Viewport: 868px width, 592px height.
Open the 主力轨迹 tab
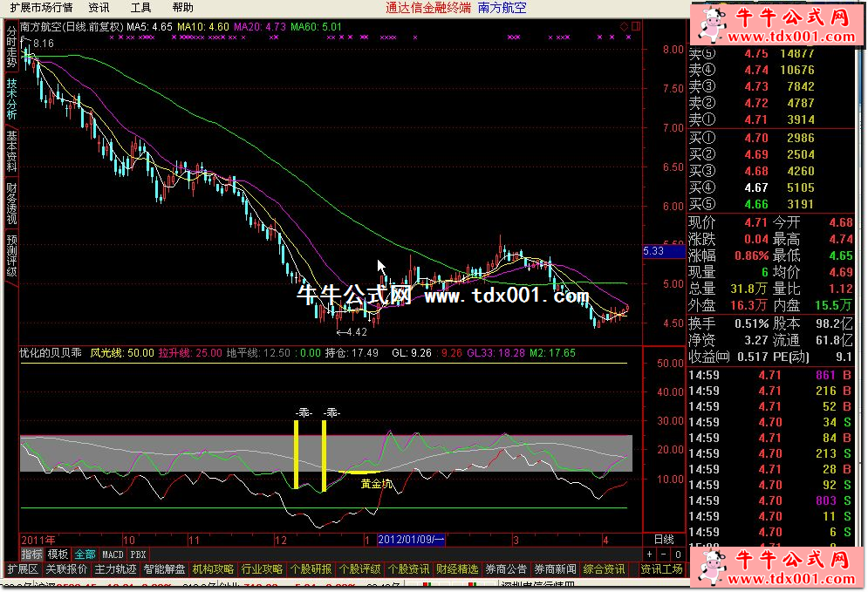[x=115, y=568]
